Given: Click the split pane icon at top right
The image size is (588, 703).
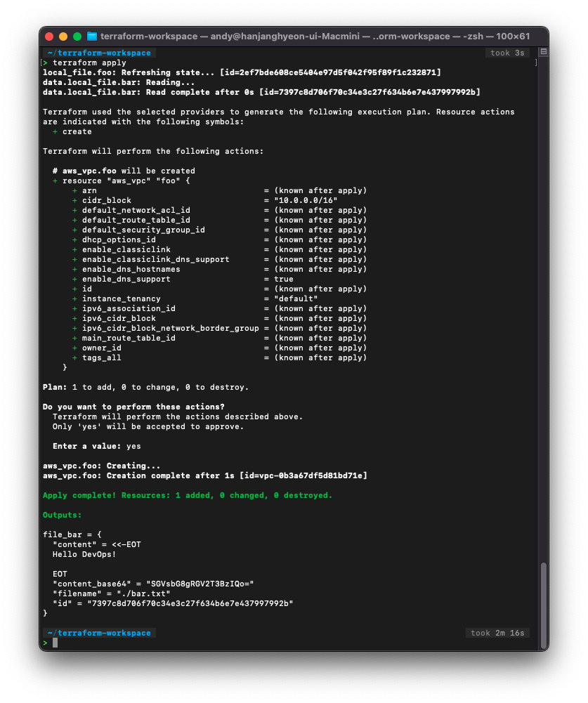Looking at the screenshot, I should point(543,51).
